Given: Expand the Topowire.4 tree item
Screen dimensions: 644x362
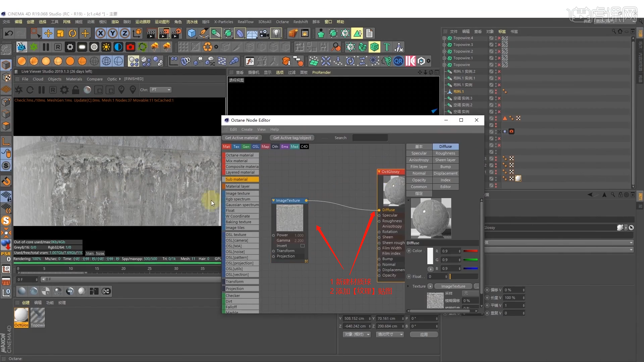Looking at the screenshot, I should 444,38.
